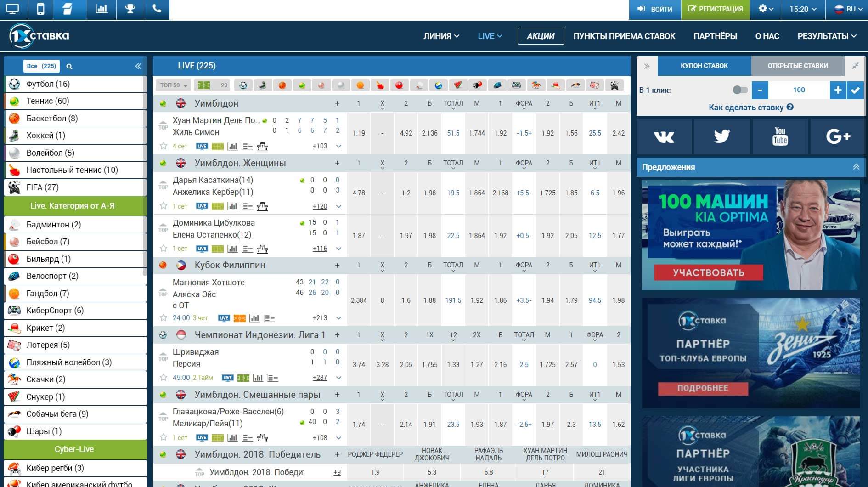Filter live events by table tennis paddle icon
This screenshot has width=868, height=487.
pyautogui.click(x=380, y=85)
